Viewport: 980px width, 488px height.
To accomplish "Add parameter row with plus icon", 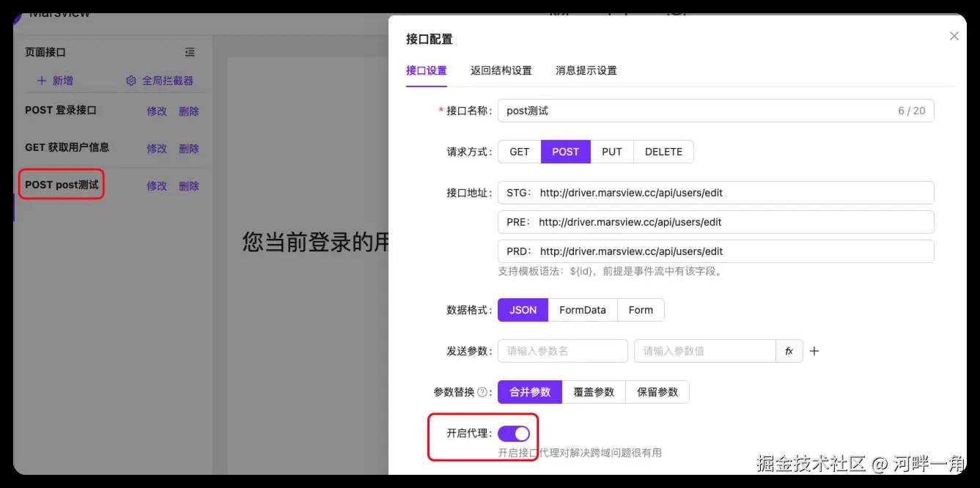I will pyautogui.click(x=814, y=351).
